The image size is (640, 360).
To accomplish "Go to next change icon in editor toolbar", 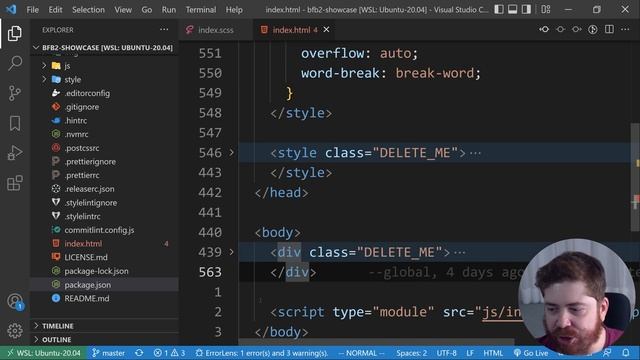I will click(576, 29).
